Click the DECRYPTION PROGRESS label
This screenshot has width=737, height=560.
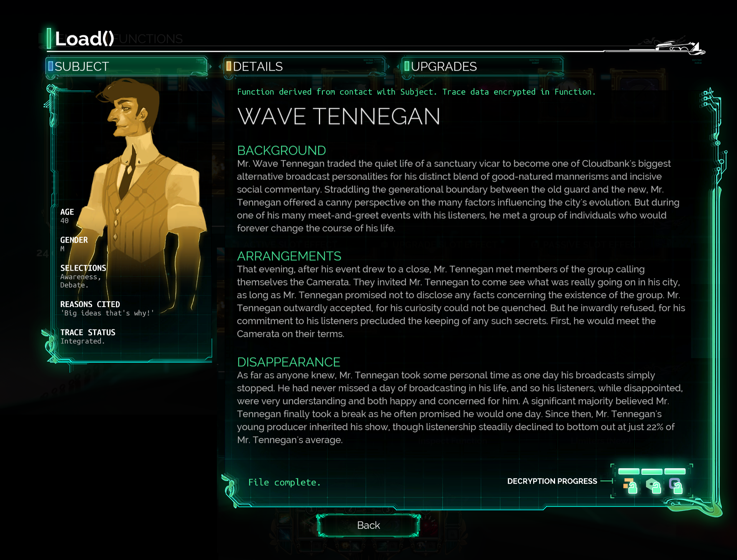click(552, 481)
